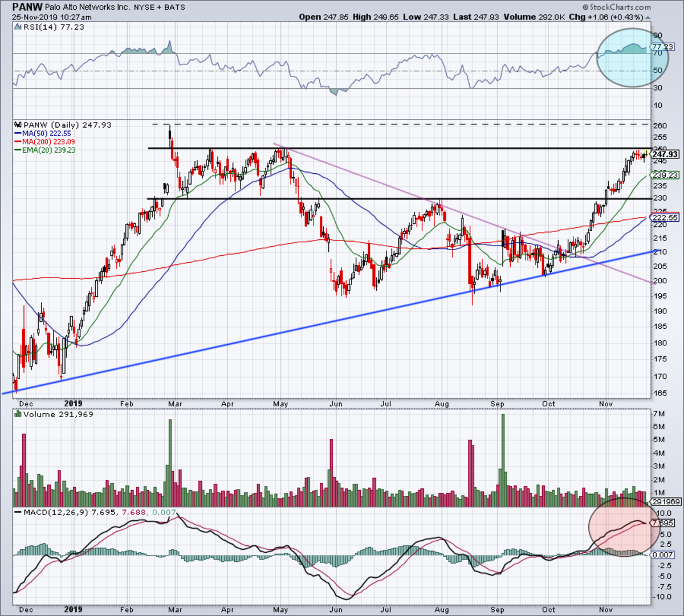Click the 'Nov' label on price panel axis

(607, 404)
